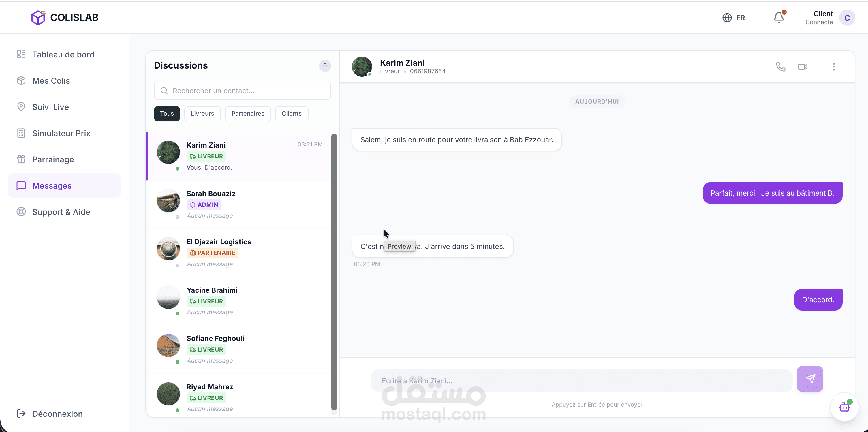
Task: Select the Tous filter
Action: [167, 114]
